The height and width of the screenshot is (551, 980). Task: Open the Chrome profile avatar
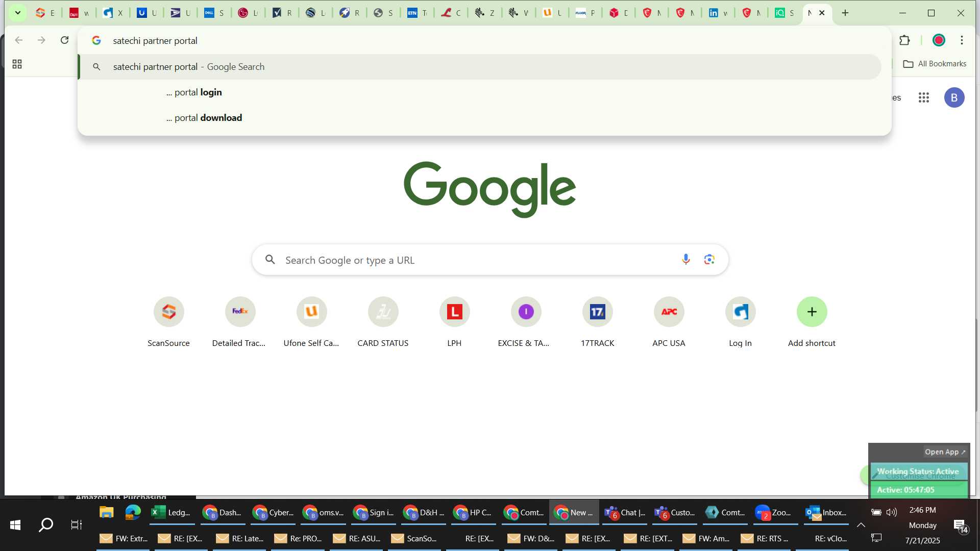click(939, 40)
